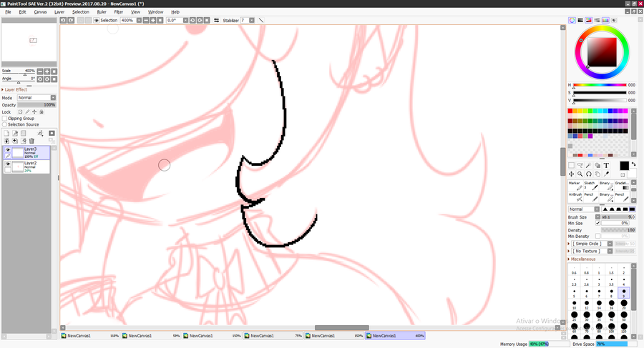This screenshot has height=348, width=644.
Task: Open the layer Mode dropdown
Action: point(36,98)
